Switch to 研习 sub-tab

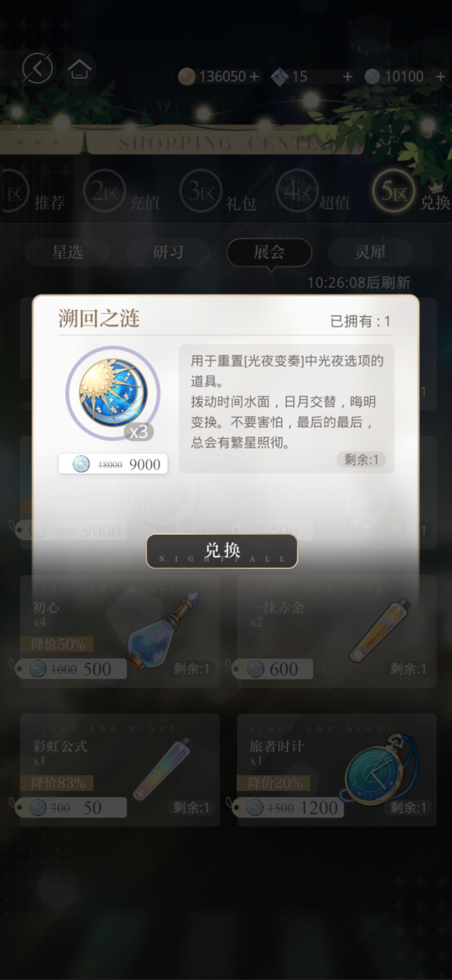tap(168, 252)
